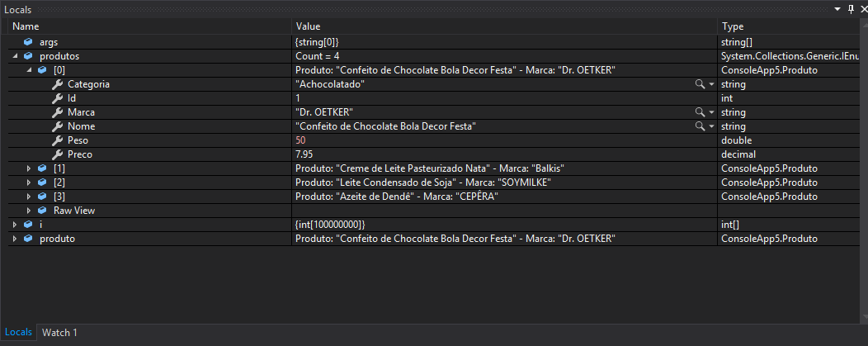Screen dimensions: 868x346
Task: Click the cube icon of element [0]
Action: (x=42, y=70)
